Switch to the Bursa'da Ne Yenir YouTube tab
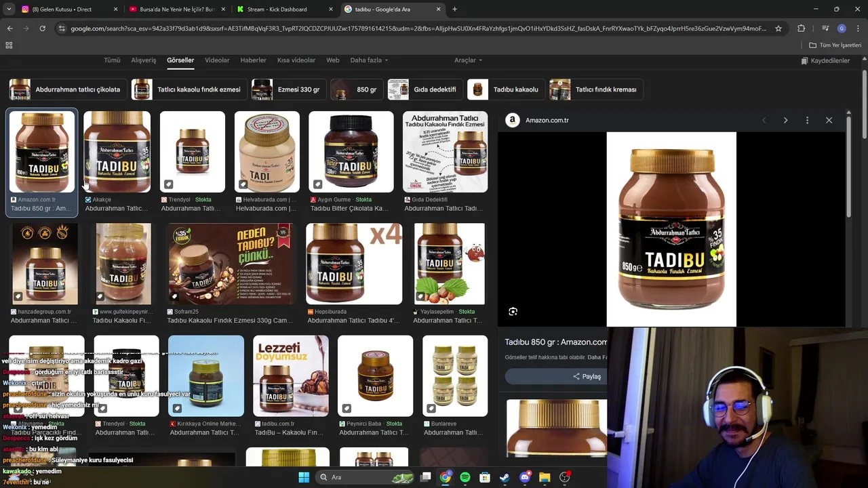The height and width of the screenshot is (488, 868). click(x=176, y=9)
